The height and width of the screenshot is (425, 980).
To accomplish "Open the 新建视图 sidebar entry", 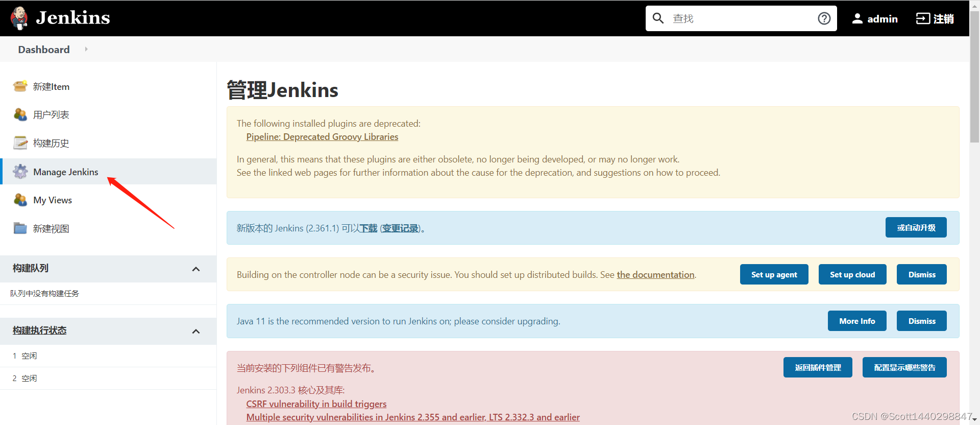I will click(51, 229).
